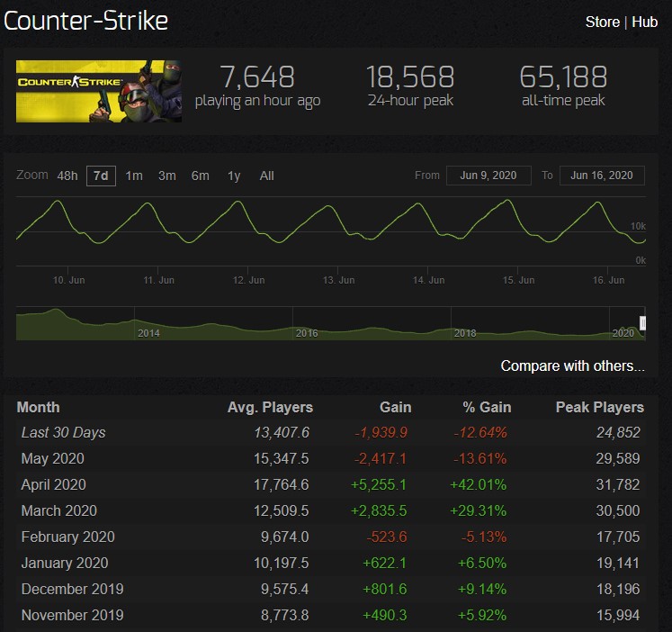This screenshot has width=672, height=632.
Task: Click the Counter-Strike page title
Action: pos(85,21)
